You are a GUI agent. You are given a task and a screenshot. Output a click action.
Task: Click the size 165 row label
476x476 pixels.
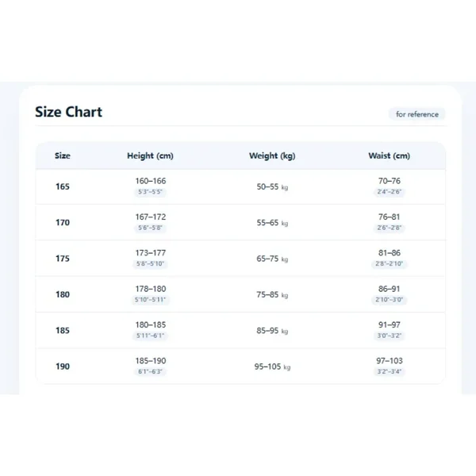pos(63,186)
